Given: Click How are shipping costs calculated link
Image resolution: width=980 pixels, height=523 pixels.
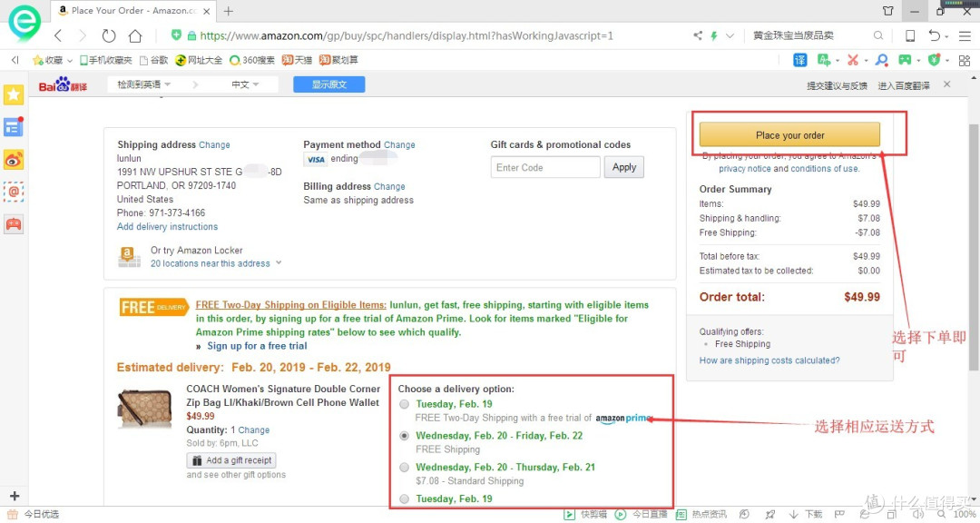Looking at the screenshot, I should [769, 360].
